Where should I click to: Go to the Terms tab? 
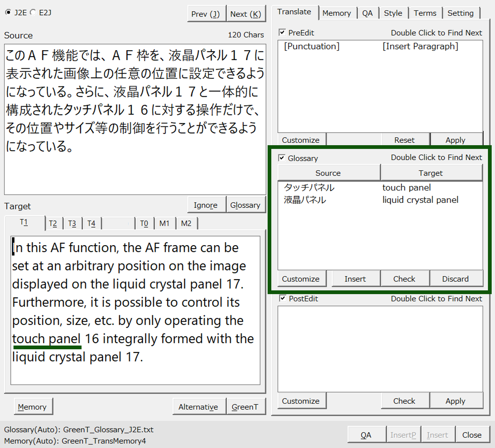point(425,13)
